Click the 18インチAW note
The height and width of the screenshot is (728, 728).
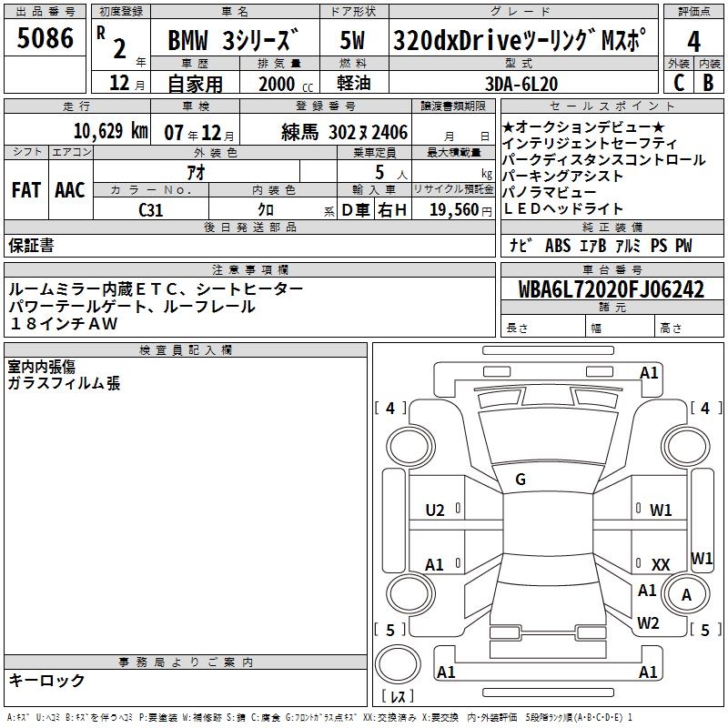(64, 324)
